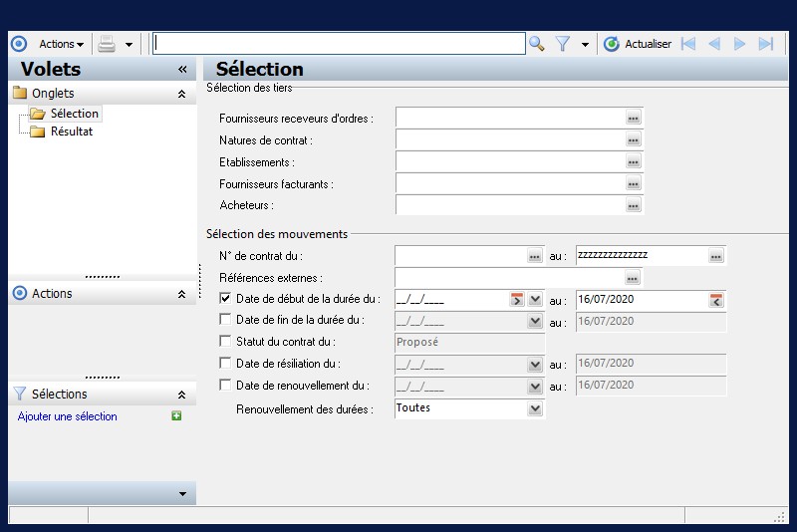This screenshot has width=797, height=532.
Task: Open the Date de résiliation dropdown arrow
Action: (535, 365)
